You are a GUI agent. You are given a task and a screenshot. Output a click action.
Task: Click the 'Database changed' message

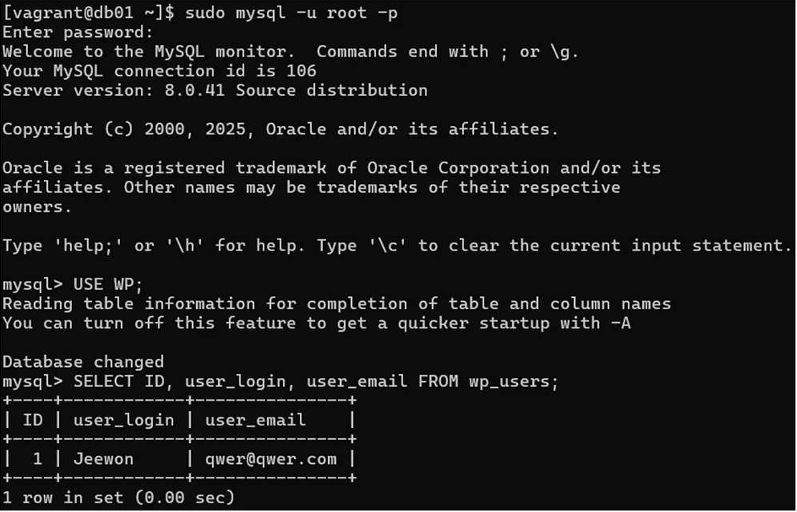point(83,361)
